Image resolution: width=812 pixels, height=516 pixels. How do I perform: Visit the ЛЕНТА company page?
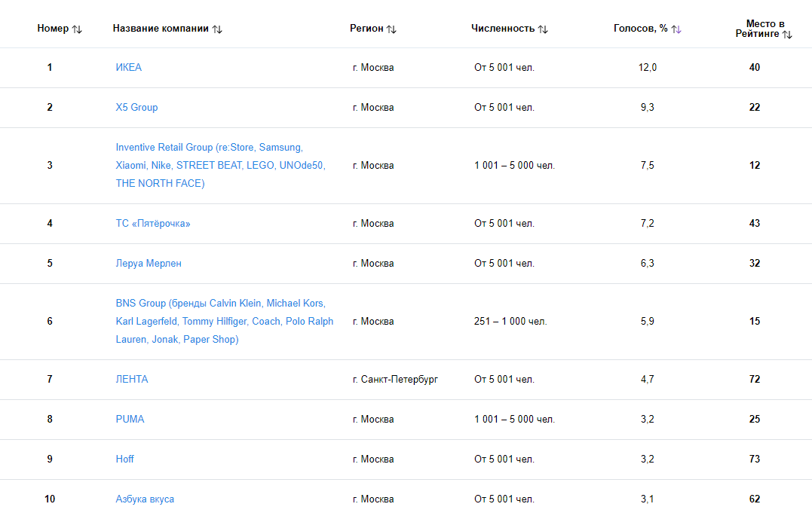[x=131, y=379]
